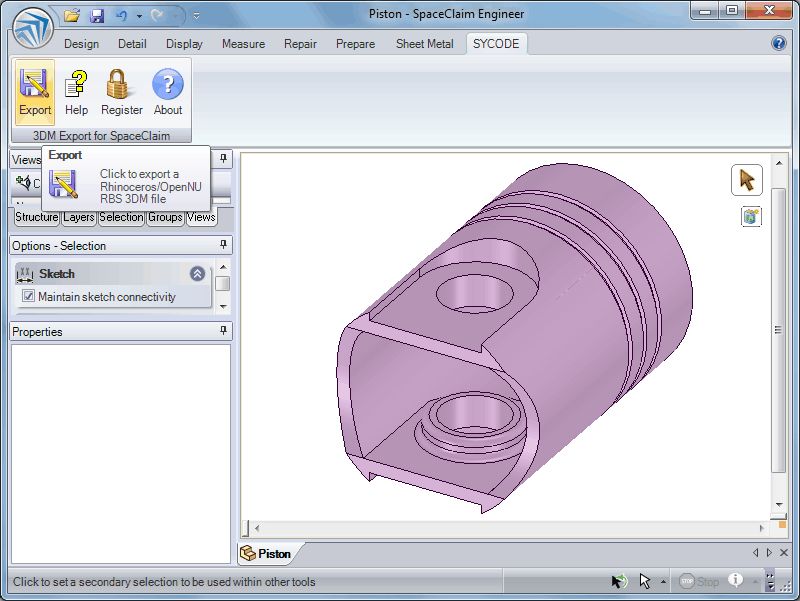Toggle the Properties panel pin

click(x=224, y=331)
